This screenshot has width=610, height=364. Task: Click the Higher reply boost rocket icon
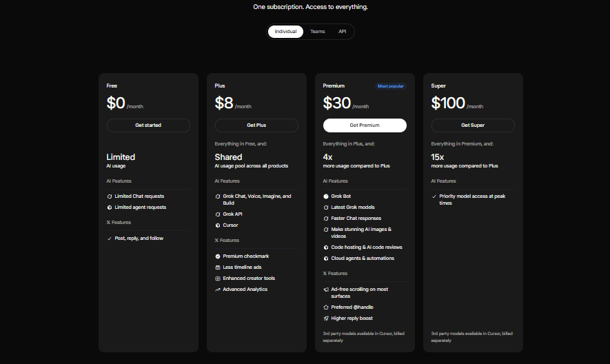[x=325, y=318]
